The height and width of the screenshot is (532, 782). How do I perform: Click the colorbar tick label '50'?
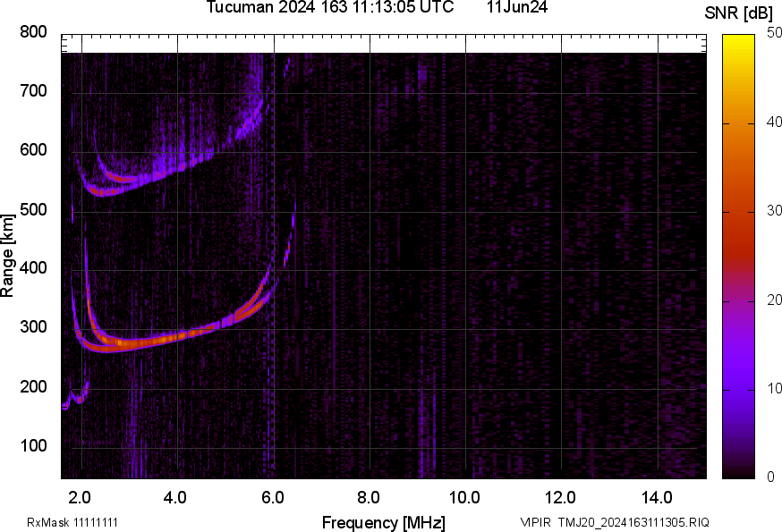774,33
